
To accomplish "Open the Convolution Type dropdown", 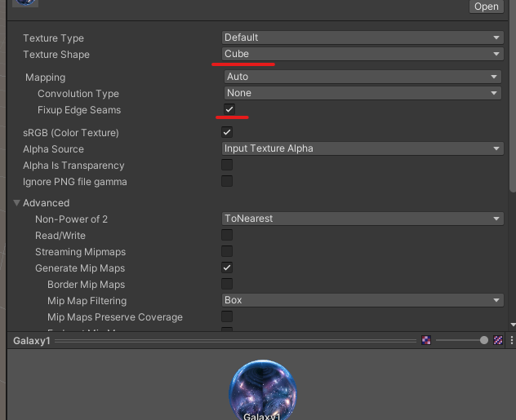I will point(363,93).
